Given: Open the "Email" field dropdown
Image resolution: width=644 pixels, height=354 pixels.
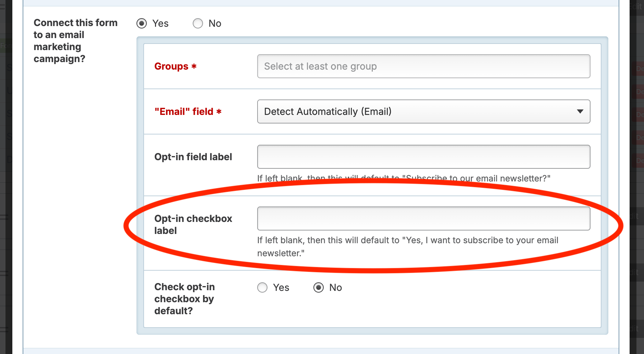Looking at the screenshot, I should 424,111.
